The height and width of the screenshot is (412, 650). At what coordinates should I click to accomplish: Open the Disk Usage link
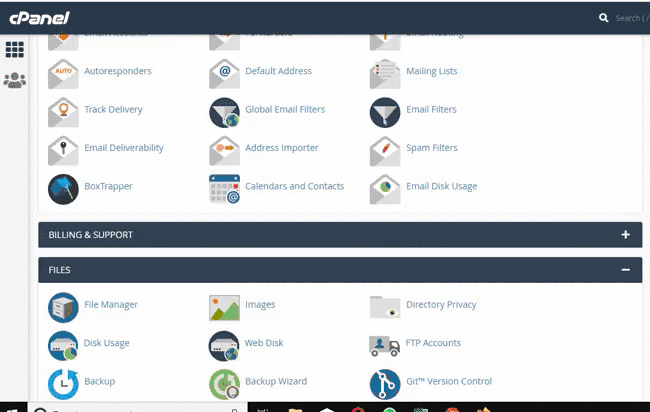click(107, 343)
